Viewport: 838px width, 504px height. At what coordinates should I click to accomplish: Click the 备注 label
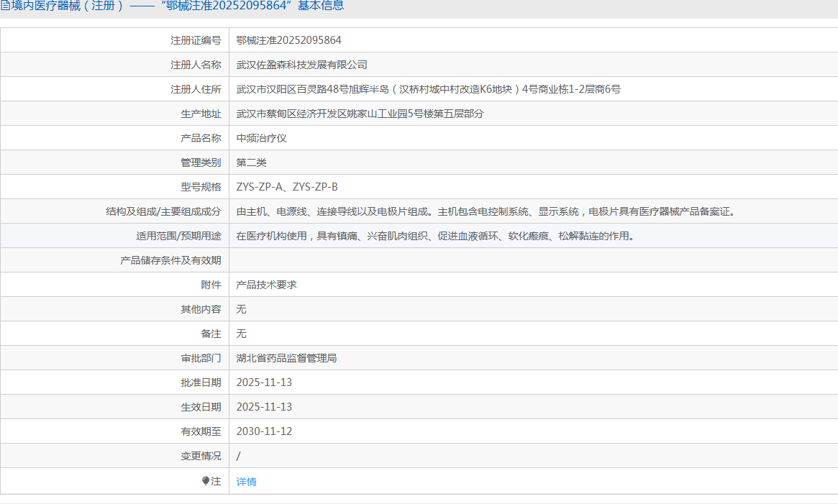coord(211,334)
